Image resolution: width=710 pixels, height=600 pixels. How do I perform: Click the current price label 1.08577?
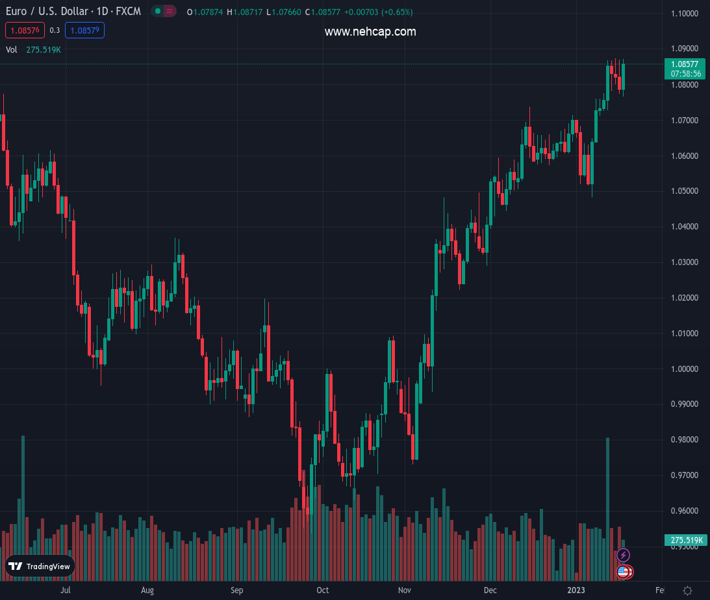(x=685, y=64)
